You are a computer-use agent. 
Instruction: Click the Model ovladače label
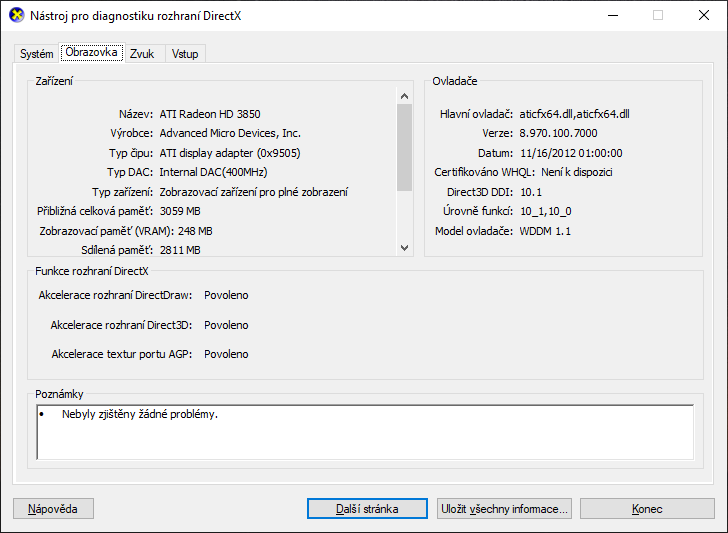pos(474,231)
